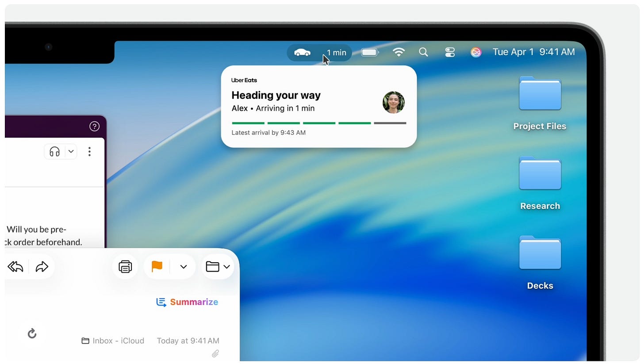Viewport: 644px width, 364px height.
Task: Expand the huddle options dropdown arrow
Action: (x=71, y=152)
